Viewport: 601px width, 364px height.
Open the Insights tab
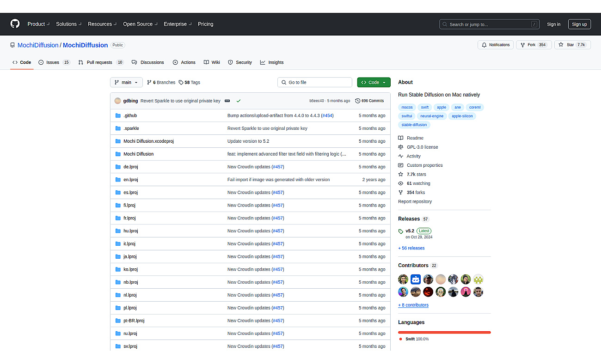pyautogui.click(x=272, y=62)
